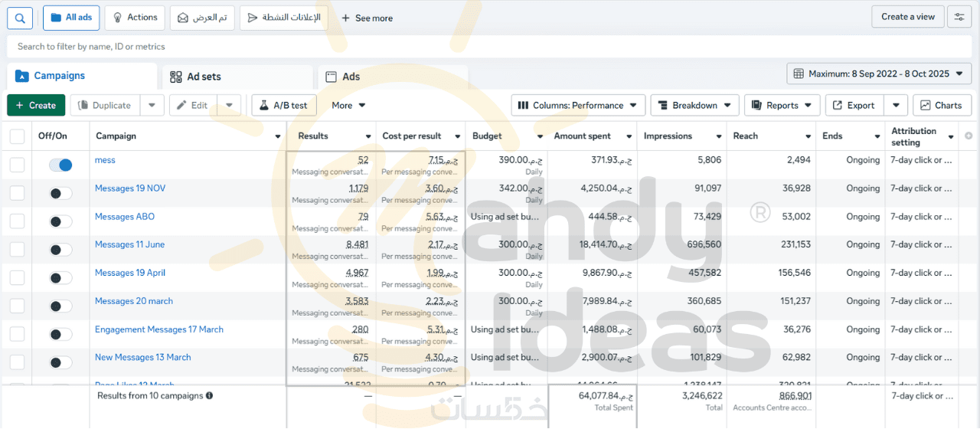Open the Columns: Performance dropdown

coord(578,105)
